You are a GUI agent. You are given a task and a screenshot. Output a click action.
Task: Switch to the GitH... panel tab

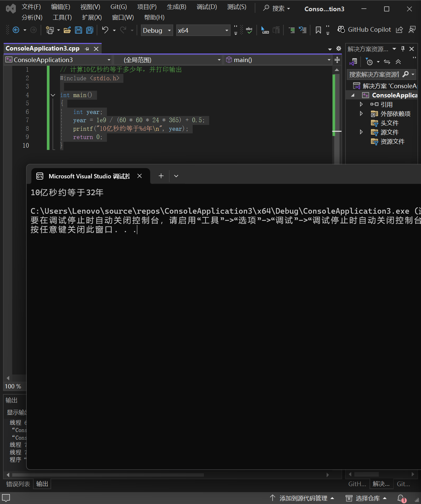357,484
